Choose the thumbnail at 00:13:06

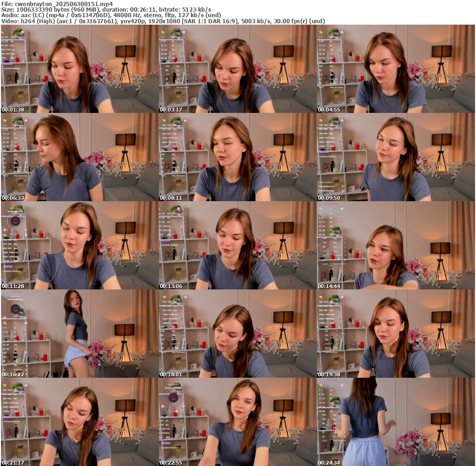coord(238,245)
